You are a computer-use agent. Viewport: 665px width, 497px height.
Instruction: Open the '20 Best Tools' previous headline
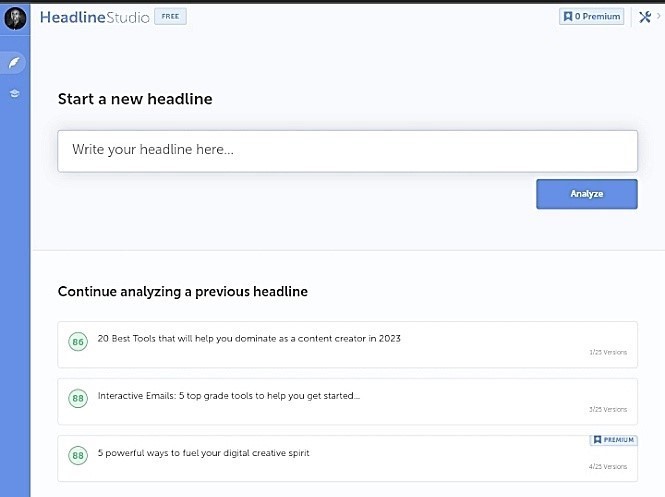coord(347,344)
